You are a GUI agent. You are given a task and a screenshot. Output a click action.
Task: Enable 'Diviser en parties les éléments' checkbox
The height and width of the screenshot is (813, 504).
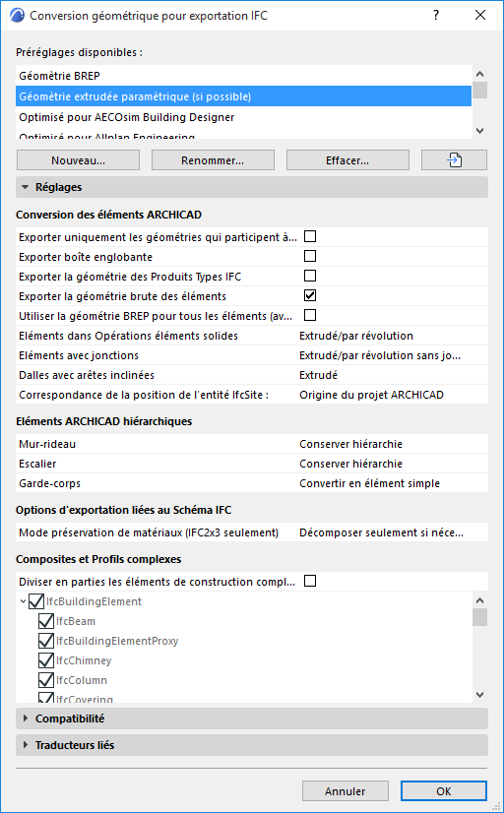310,582
